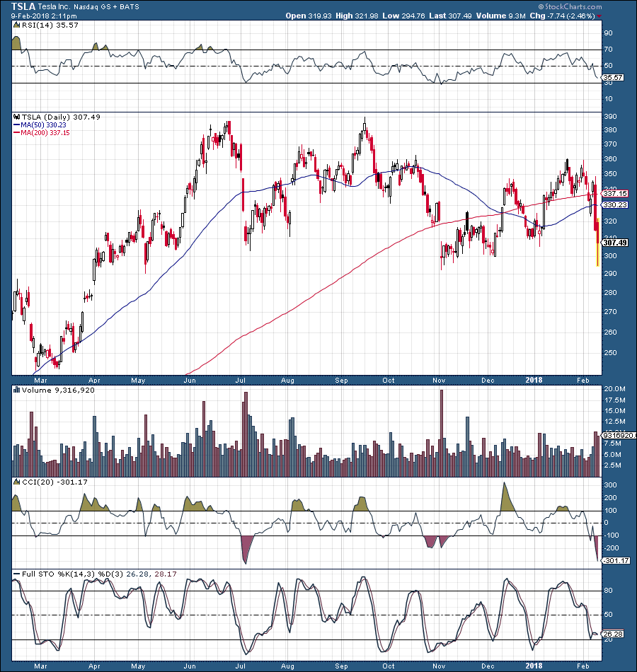Click the 9316920 volume value tag
The image size is (637, 672).
pos(619,436)
